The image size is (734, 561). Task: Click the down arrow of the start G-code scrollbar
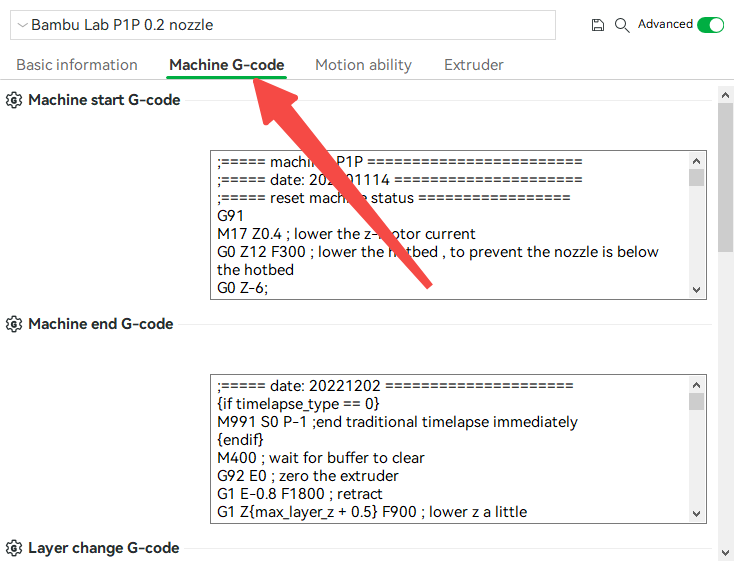tap(696, 289)
